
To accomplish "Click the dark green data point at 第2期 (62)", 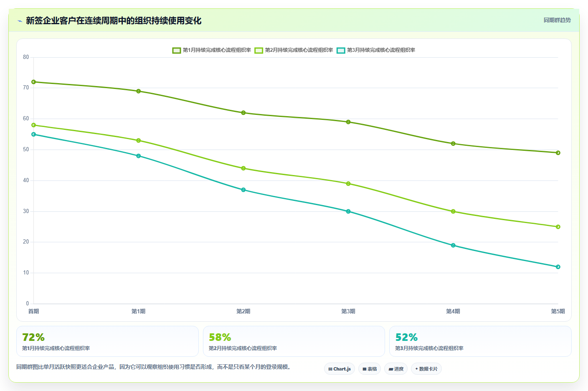I will (243, 113).
